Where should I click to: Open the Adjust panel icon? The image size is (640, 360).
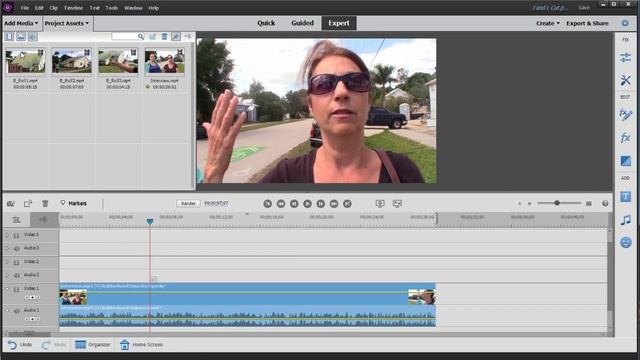click(625, 58)
